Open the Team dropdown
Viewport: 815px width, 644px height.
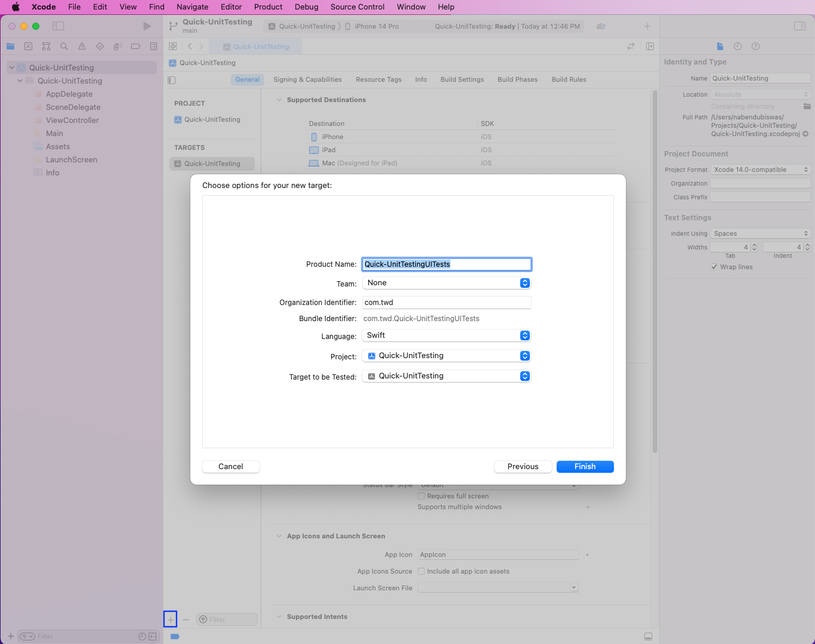coord(446,283)
